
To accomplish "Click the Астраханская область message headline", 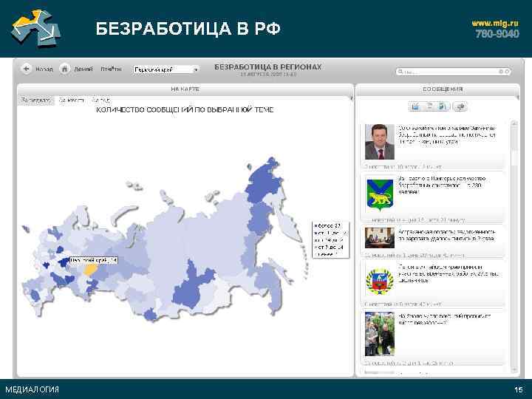I will click(x=447, y=236).
